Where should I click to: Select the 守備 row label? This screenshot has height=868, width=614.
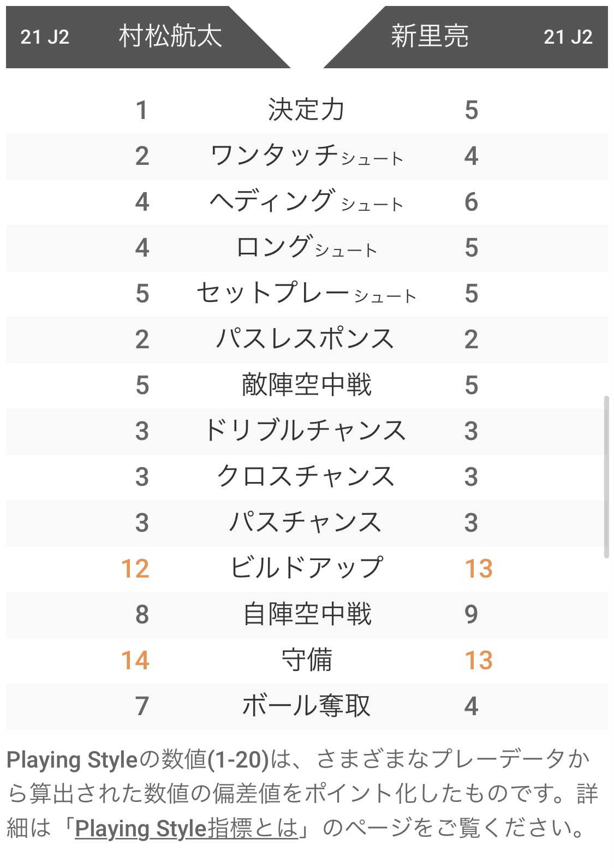pyautogui.click(x=306, y=661)
